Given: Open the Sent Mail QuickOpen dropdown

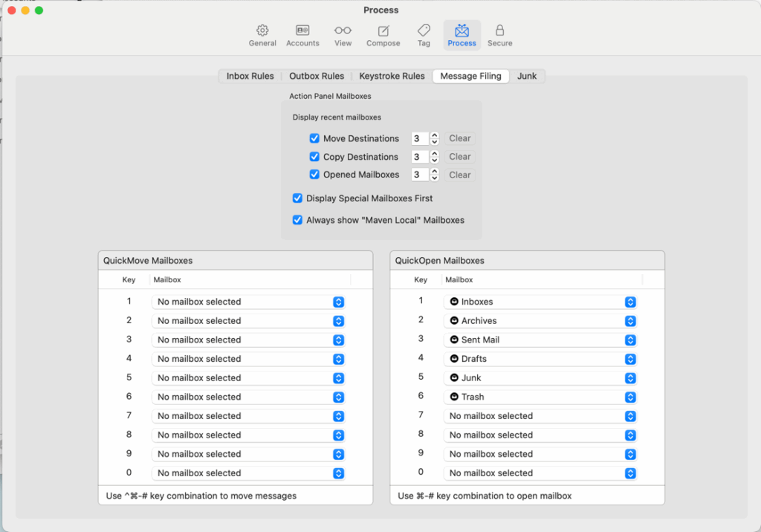Looking at the screenshot, I should [540, 340].
